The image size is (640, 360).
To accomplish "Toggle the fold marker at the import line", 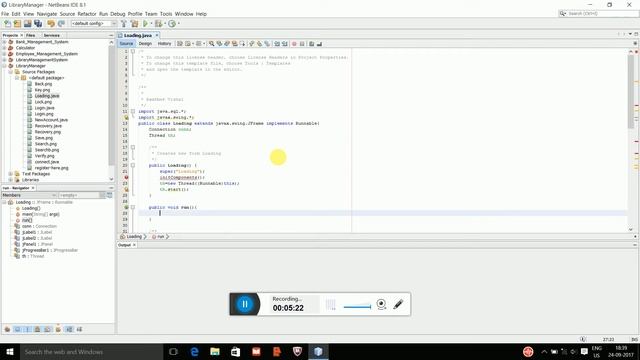I will tap(133, 111).
